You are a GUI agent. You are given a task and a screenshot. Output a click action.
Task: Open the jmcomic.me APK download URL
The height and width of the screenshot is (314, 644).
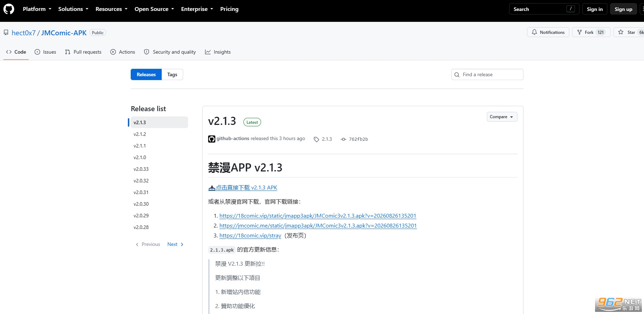tap(318, 226)
